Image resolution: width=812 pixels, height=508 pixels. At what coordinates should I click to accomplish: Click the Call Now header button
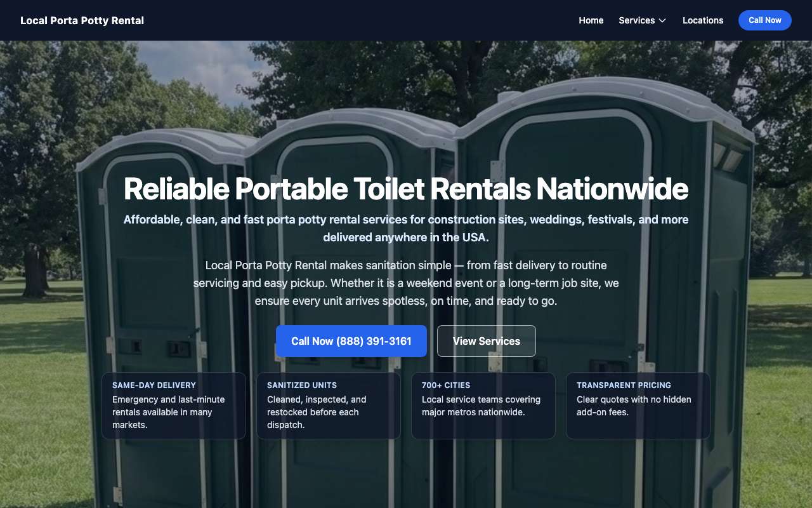click(765, 20)
